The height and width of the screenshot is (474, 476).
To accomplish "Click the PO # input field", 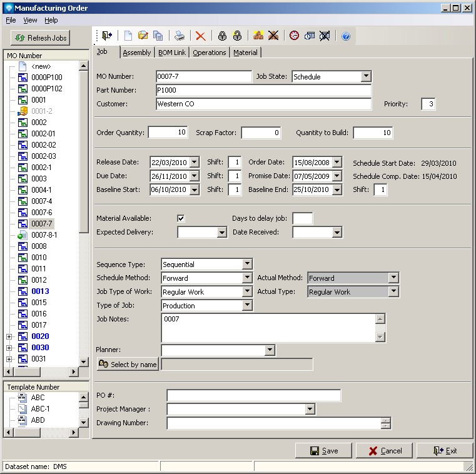I will (253, 395).
